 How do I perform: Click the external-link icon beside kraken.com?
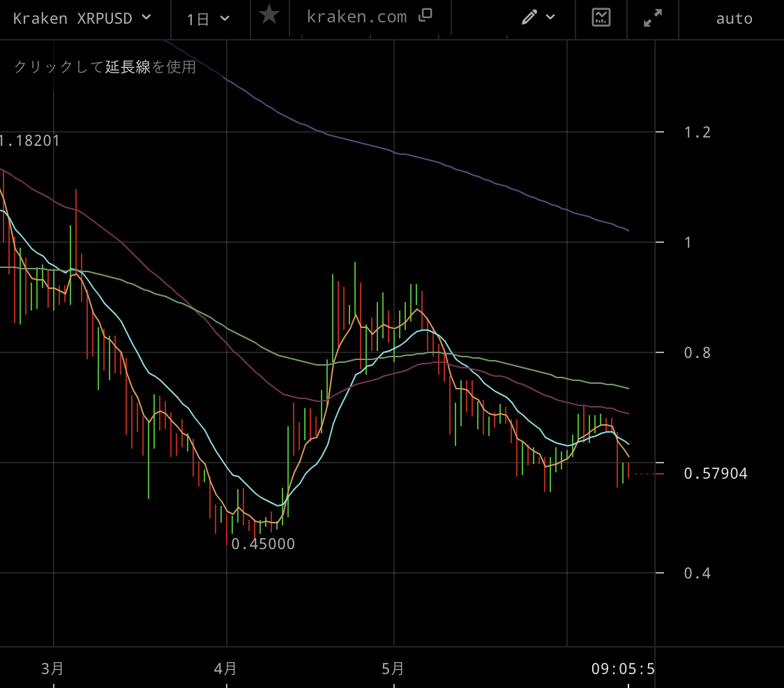[425, 15]
